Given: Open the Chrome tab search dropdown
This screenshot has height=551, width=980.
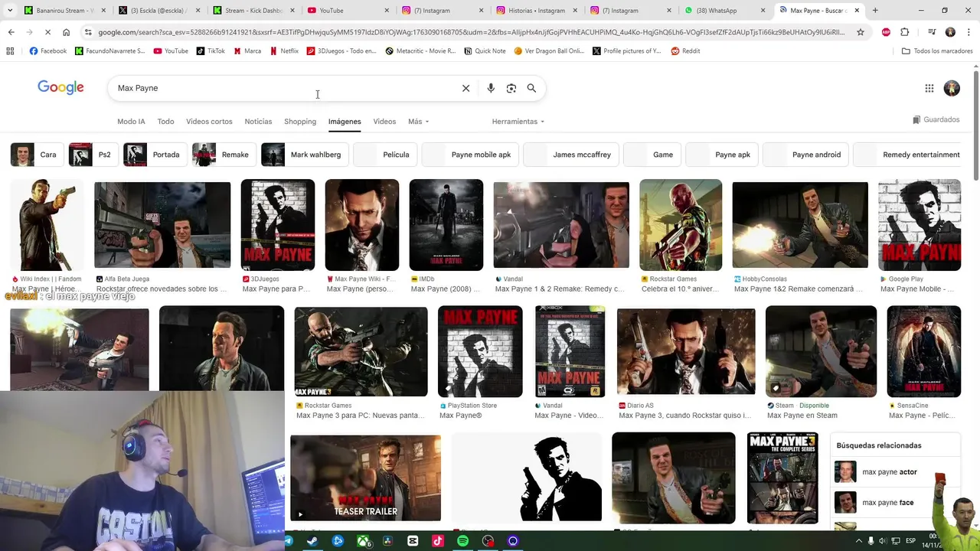Looking at the screenshot, I should click(x=11, y=11).
